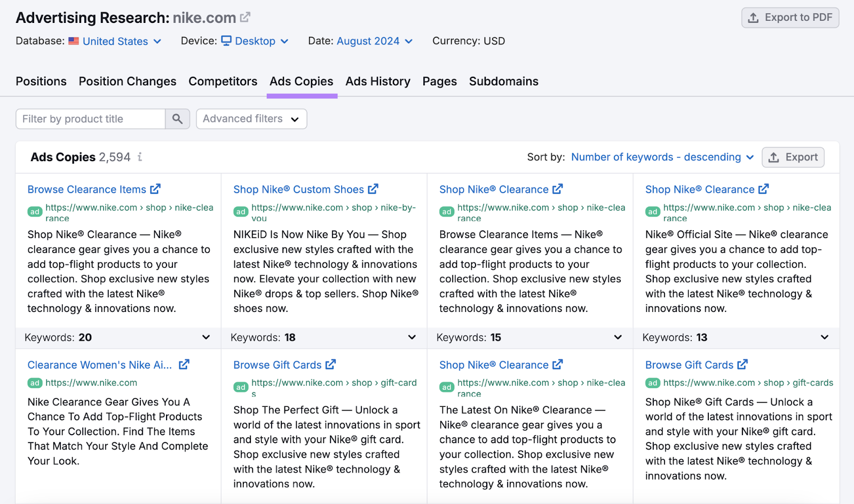Open the Advanced filters dropdown
This screenshot has width=854, height=504.
[x=251, y=119]
